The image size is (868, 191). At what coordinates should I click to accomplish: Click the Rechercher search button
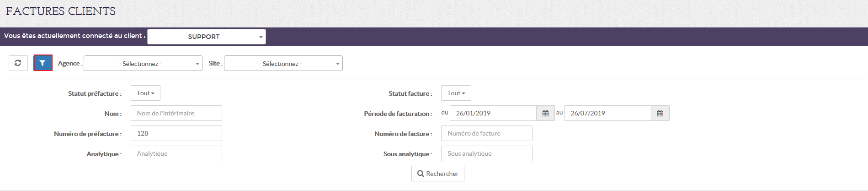(438, 174)
